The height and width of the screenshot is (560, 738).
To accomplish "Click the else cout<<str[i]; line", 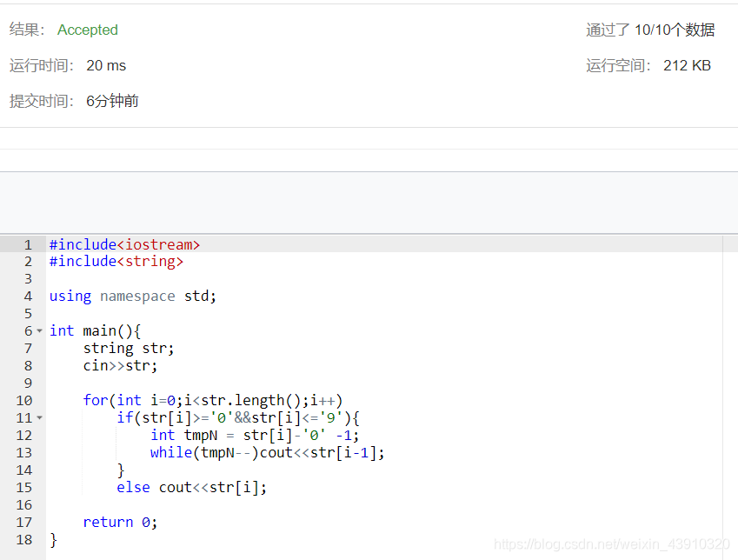I will coord(191,488).
